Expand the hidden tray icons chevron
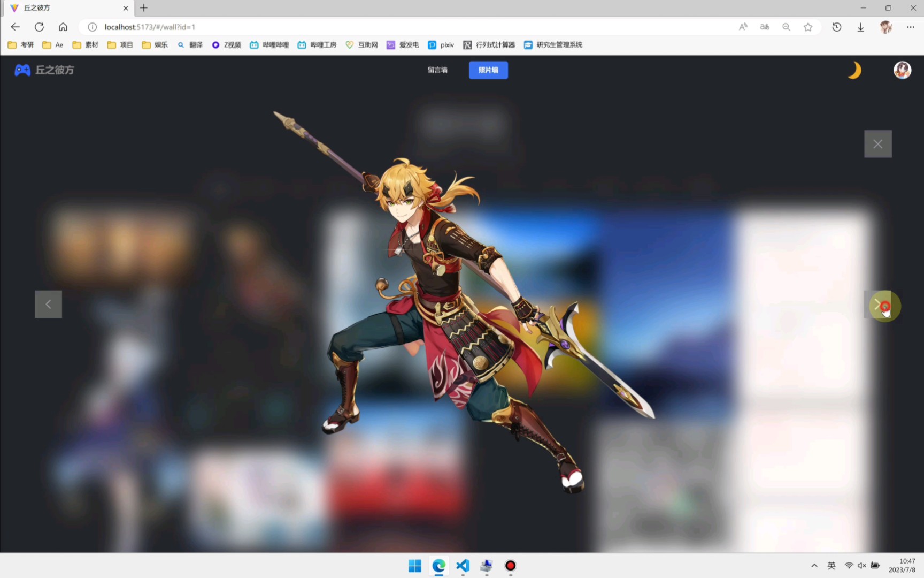 tap(814, 566)
